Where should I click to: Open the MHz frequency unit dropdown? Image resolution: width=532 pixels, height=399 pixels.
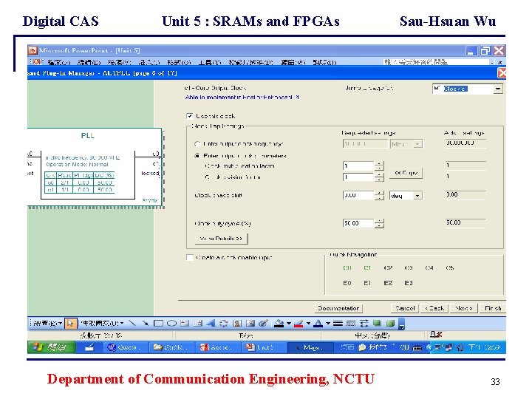tap(418, 144)
